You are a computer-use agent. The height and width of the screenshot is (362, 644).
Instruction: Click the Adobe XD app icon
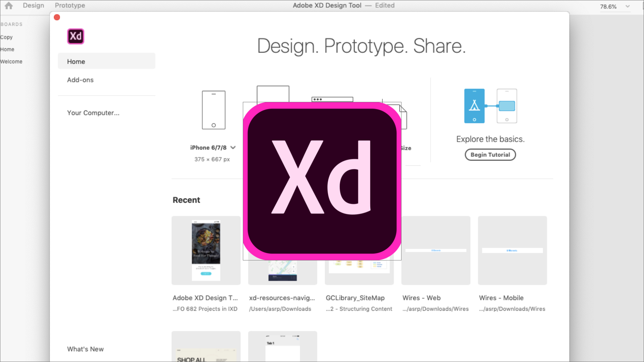click(75, 36)
